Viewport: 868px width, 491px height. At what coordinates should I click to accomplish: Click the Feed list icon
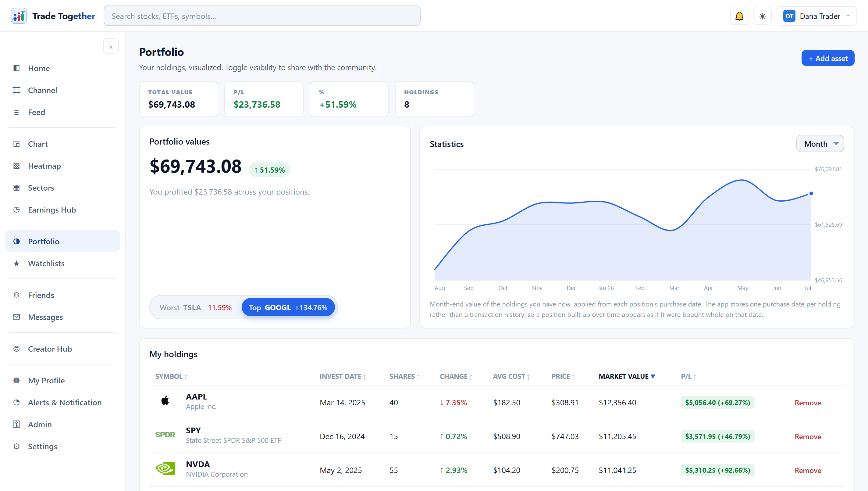pos(16,112)
